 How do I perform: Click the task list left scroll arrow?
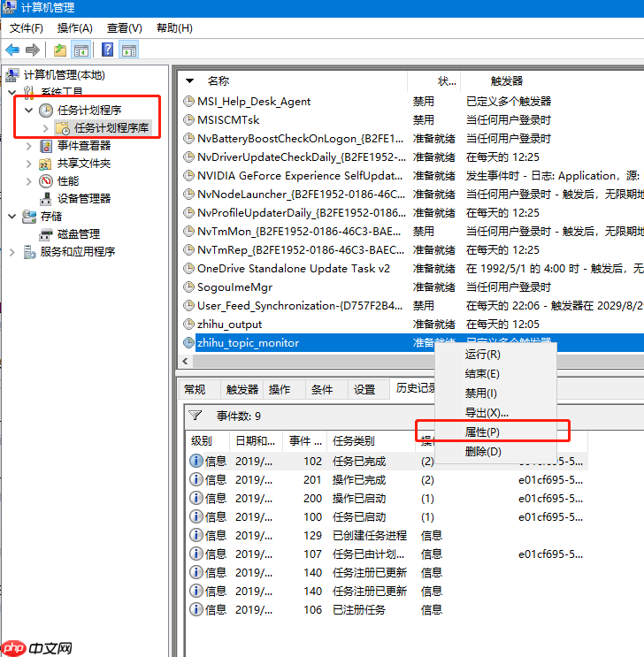pyautogui.click(x=185, y=361)
